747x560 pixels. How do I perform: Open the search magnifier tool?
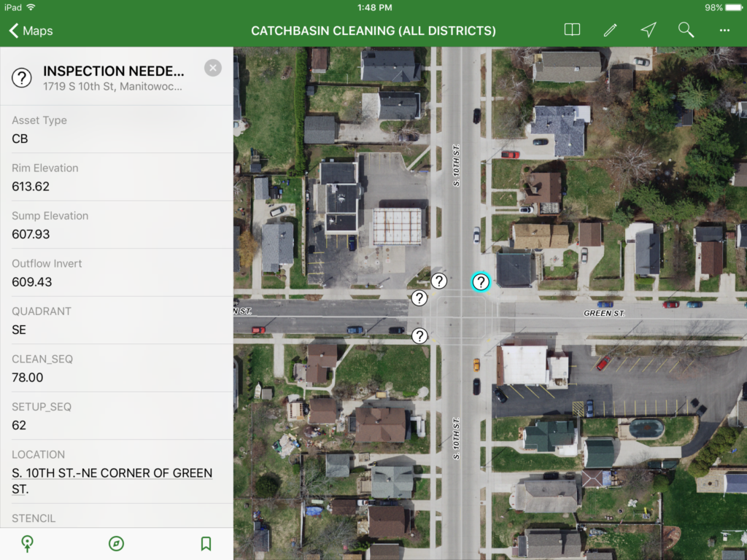point(686,30)
